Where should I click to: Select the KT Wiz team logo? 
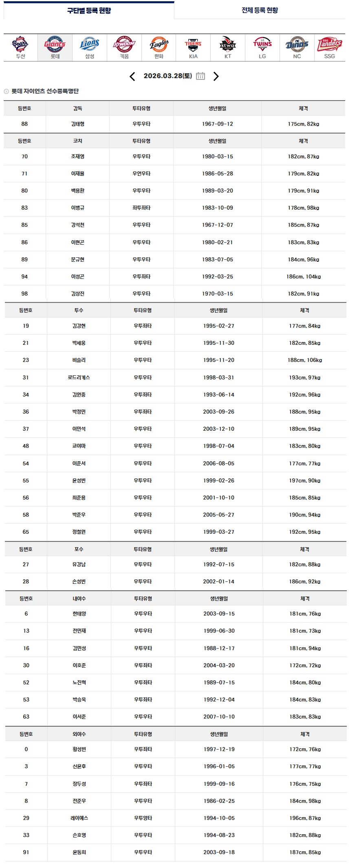[228, 44]
